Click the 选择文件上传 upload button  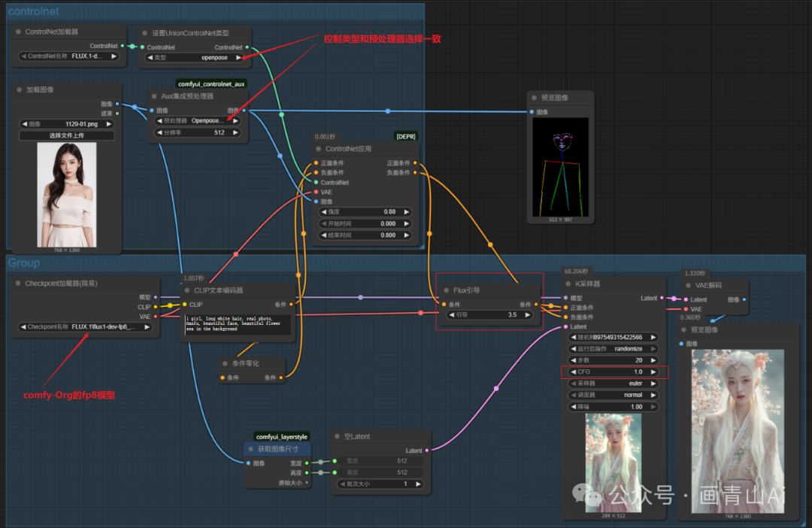coord(67,135)
